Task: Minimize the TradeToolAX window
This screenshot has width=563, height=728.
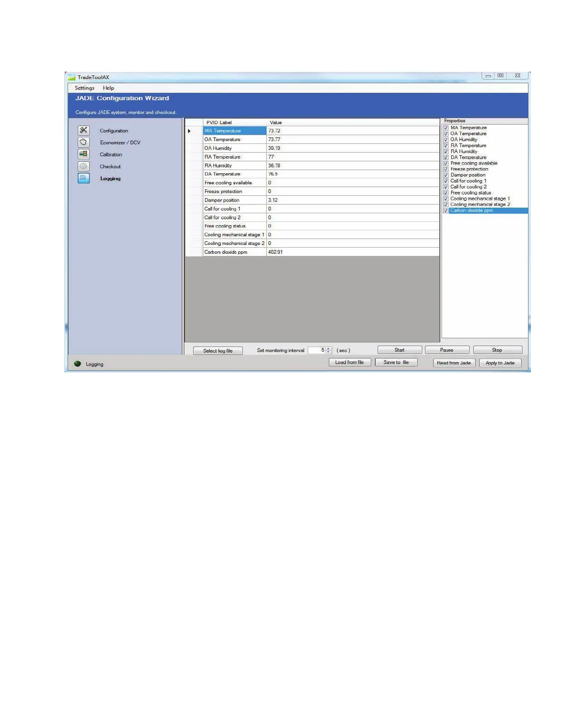Action: (488, 76)
